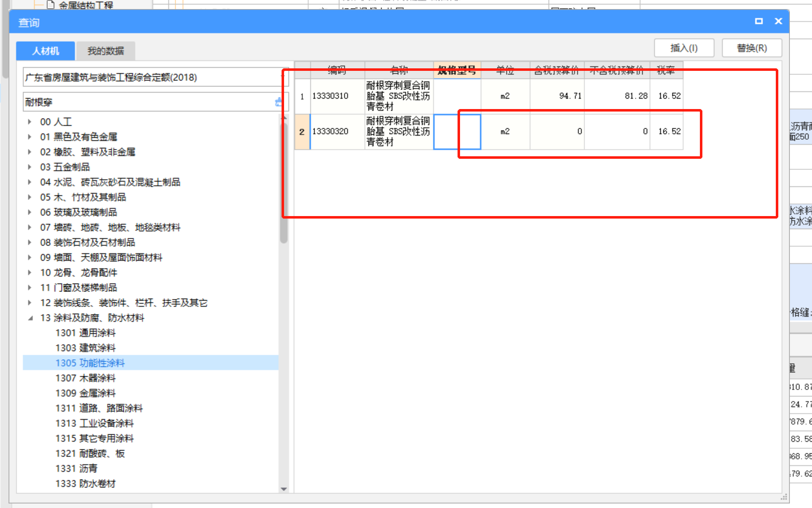Select 10 龙骨、龙骨配件 category
This screenshot has width=812, height=508.
pyautogui.click(x=78, y=272)
